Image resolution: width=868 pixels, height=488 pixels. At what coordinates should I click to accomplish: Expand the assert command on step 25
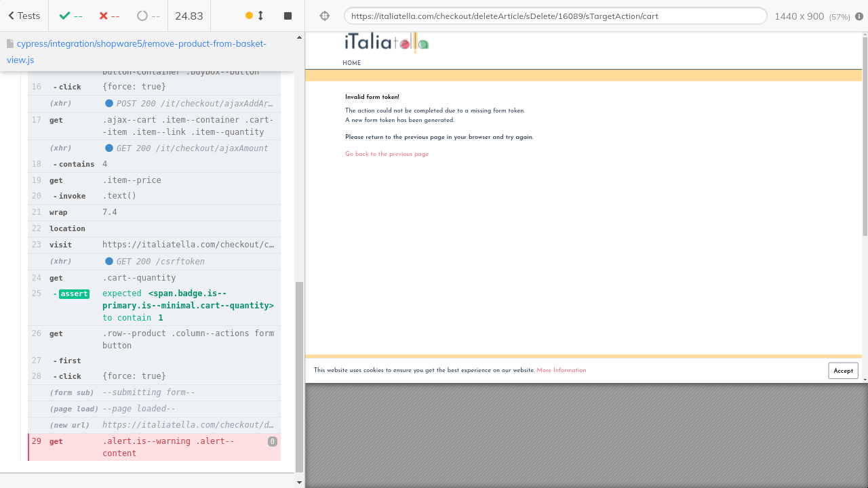click(154, 306)
